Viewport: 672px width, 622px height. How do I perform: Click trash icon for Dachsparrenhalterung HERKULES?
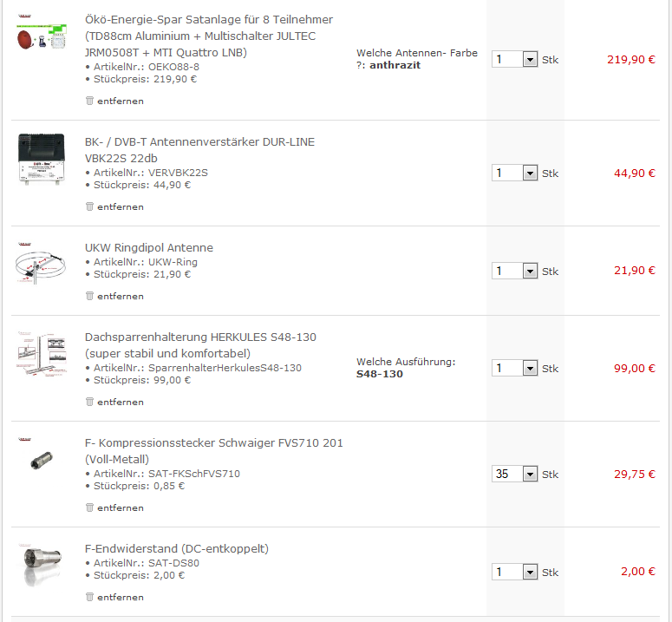89,402
